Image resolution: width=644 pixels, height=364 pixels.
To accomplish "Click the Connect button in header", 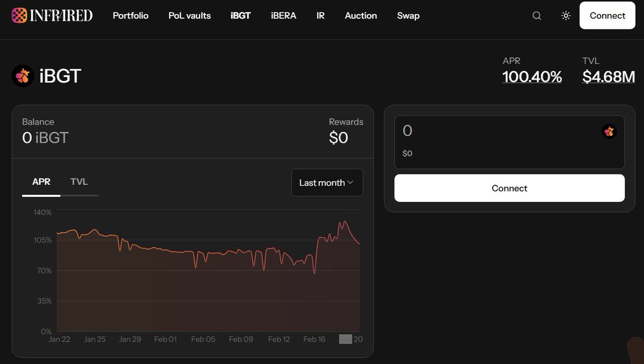I will pos(608,16).
